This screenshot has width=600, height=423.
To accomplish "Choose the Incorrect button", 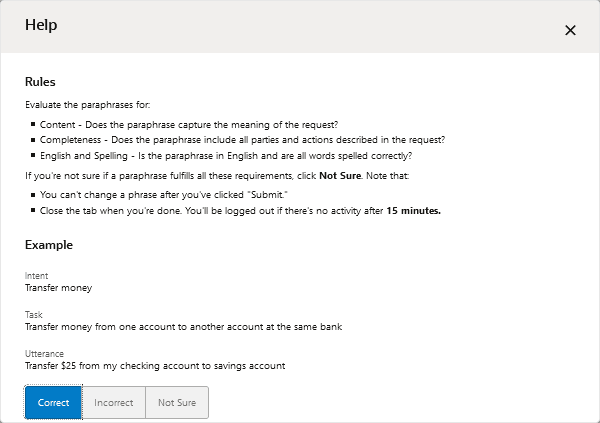I will pos(113,403).
